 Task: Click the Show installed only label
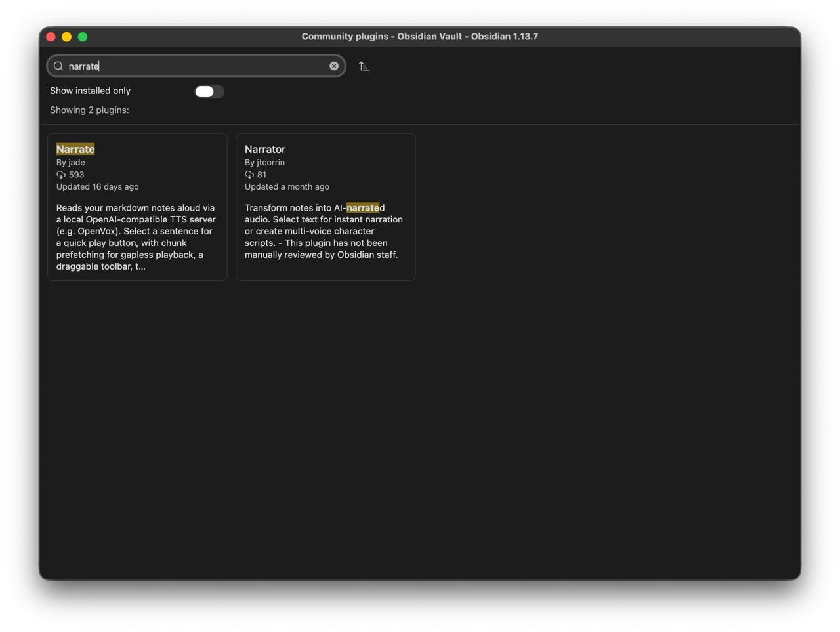click(x=90, y=91)
